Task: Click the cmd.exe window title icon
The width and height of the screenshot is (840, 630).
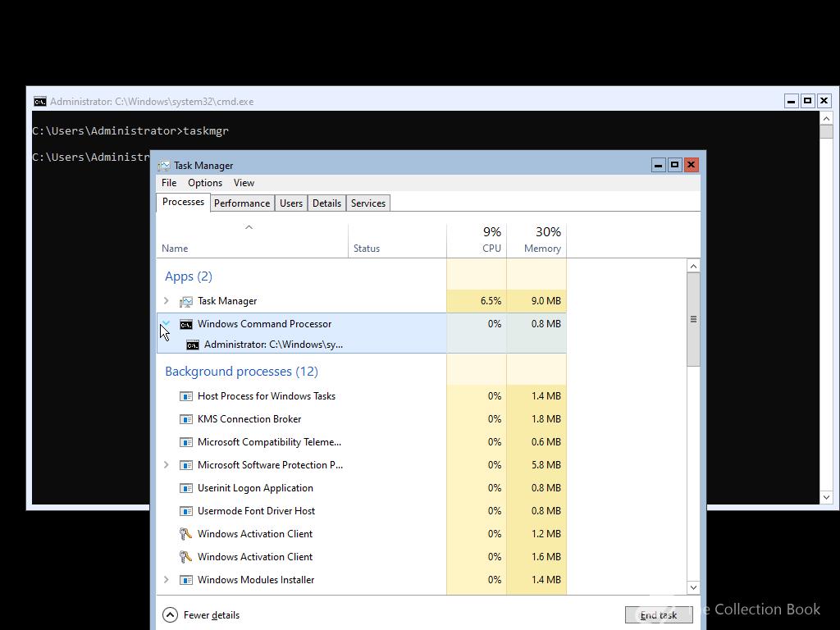Action: 39,101
